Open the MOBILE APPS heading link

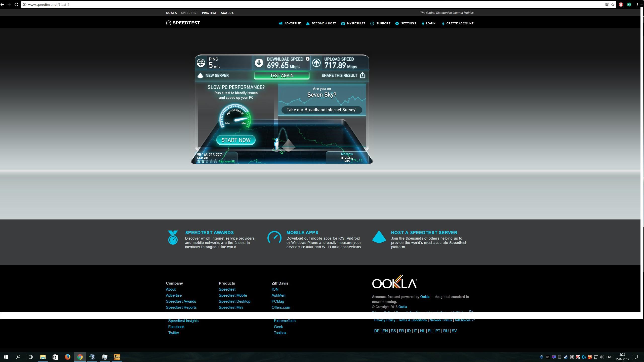click(x=302, y=233)
